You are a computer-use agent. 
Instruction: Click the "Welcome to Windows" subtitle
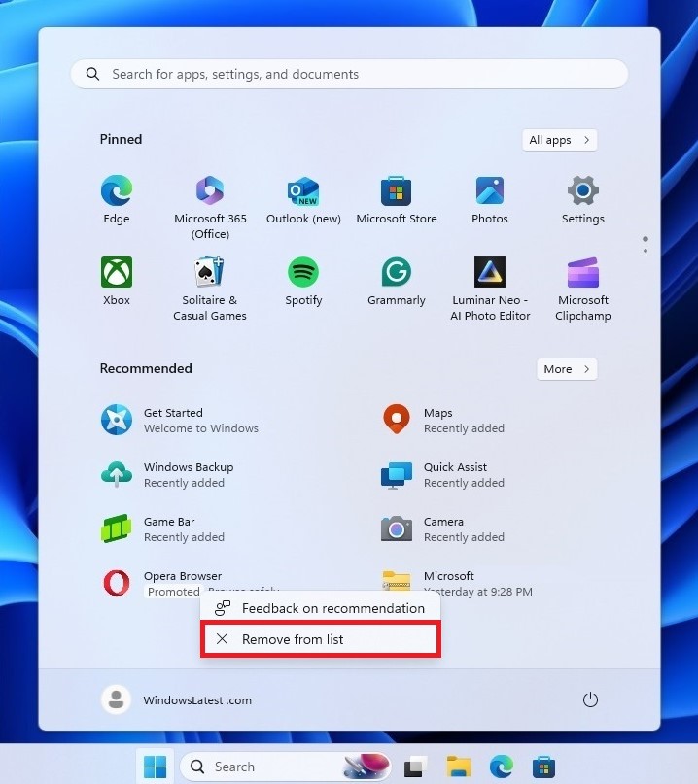pyautogui.click(x=201, y=428)
